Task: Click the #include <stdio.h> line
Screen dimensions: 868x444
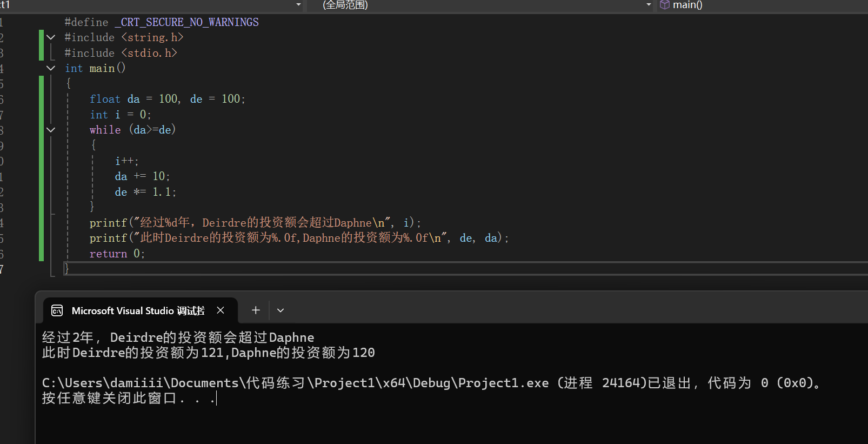Action: [121, 53]
